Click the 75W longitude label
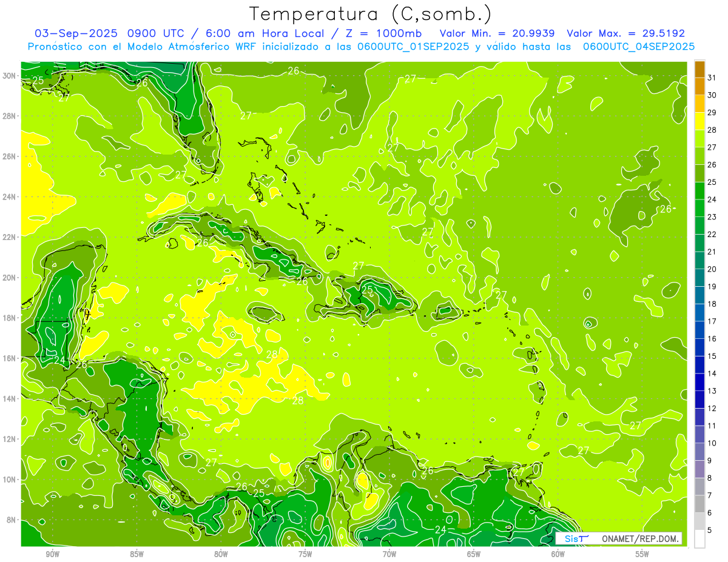 point(305,554)
